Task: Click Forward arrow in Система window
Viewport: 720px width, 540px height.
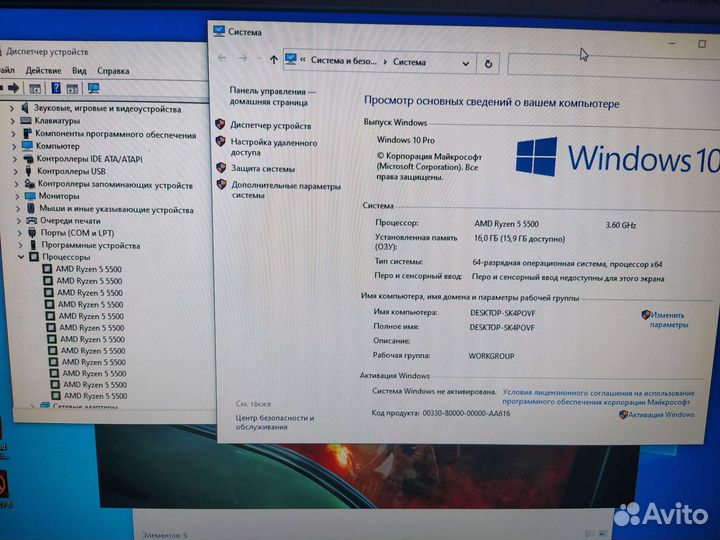Action: [x=242, y=58]
